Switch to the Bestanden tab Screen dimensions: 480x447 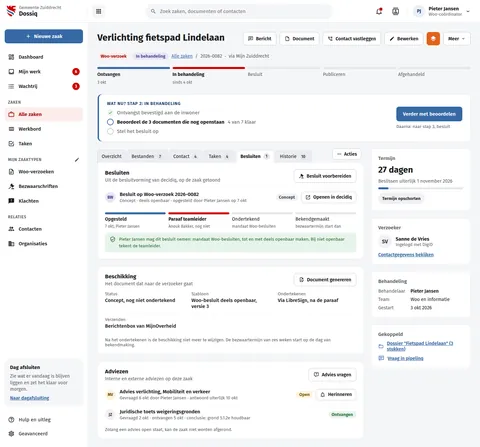(x=146, y=156)
